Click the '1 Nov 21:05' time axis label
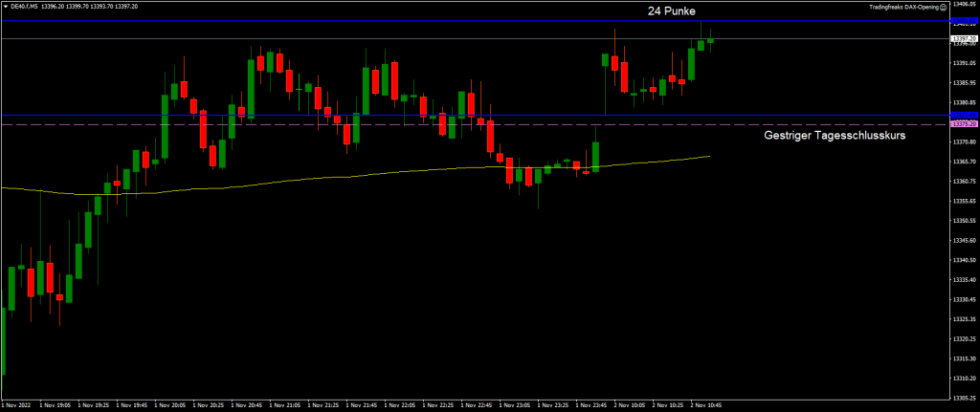Viewport: 980px width, 412px height. 285,405
